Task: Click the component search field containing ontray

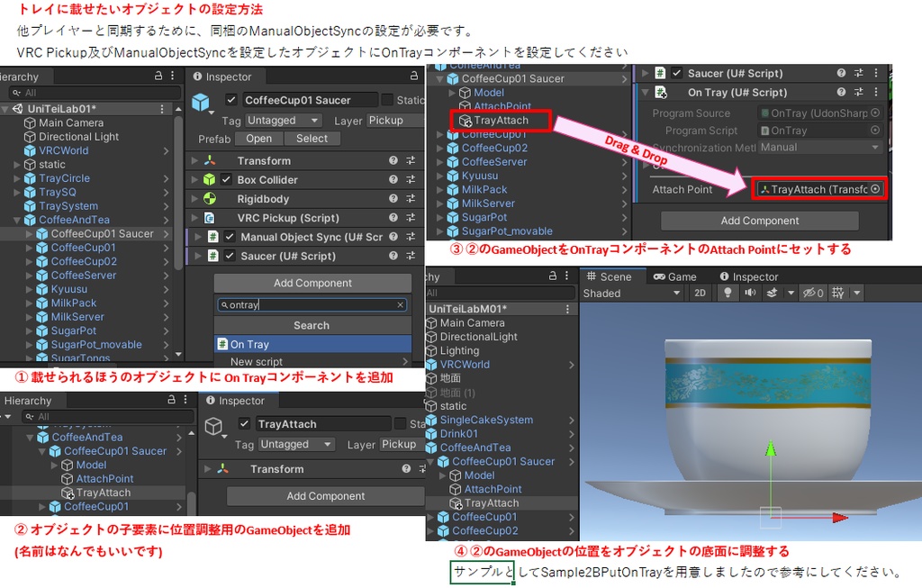Action: pyautogui.click(x=312, y=304)
